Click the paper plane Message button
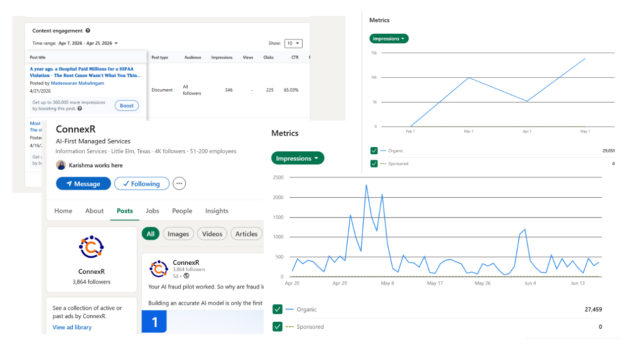Viewport: 644px width, 347px height. (83, 183)
